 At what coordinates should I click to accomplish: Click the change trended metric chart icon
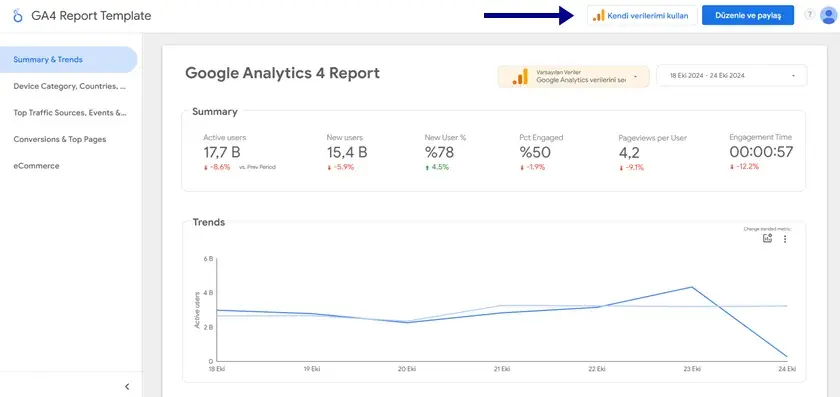click(x=767, y=239)
